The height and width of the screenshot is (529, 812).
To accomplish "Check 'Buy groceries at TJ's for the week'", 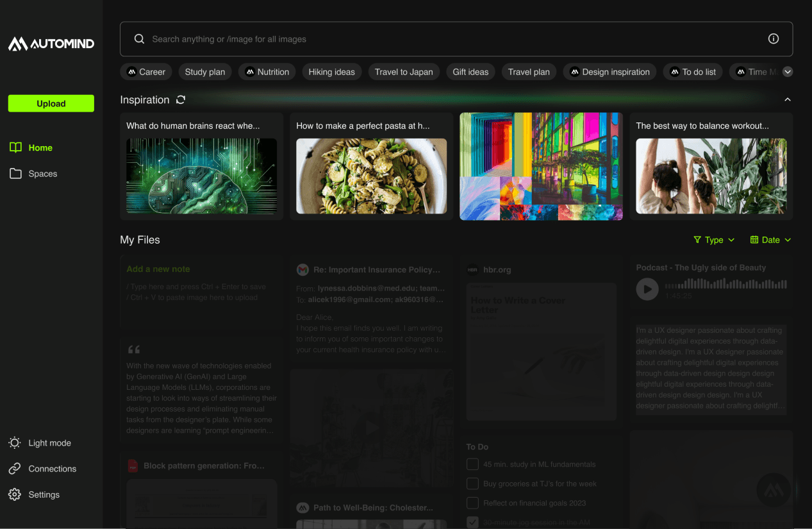I will [472, 483].
